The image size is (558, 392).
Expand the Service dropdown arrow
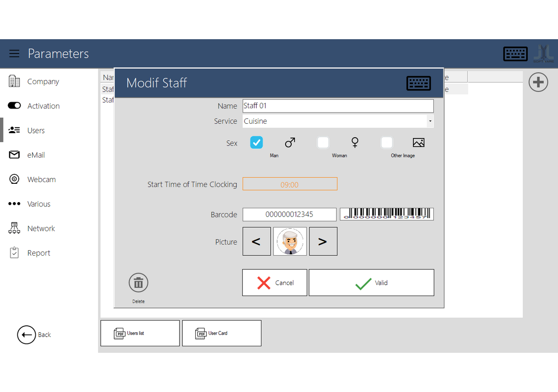(x=430, y=121)
